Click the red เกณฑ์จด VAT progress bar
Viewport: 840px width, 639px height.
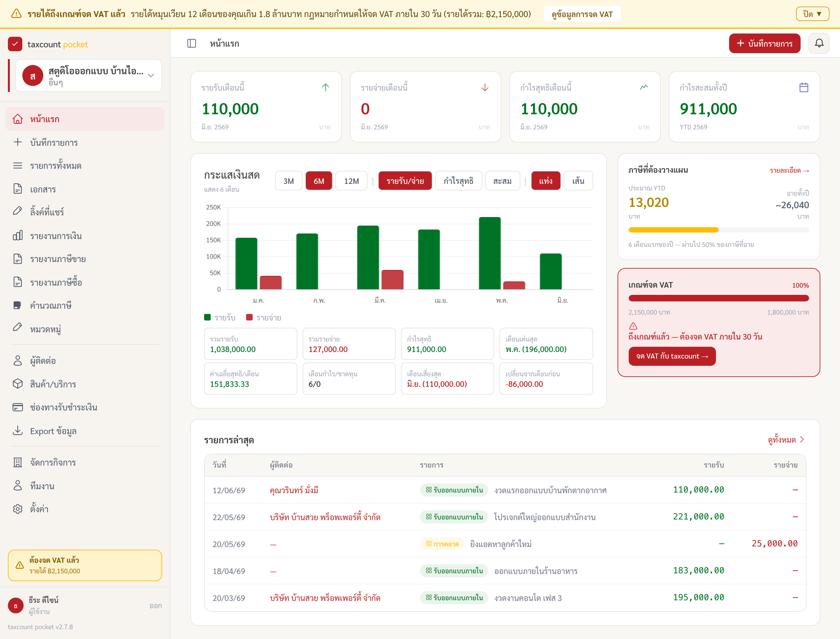pyautogui.click(x=719, y=298)
